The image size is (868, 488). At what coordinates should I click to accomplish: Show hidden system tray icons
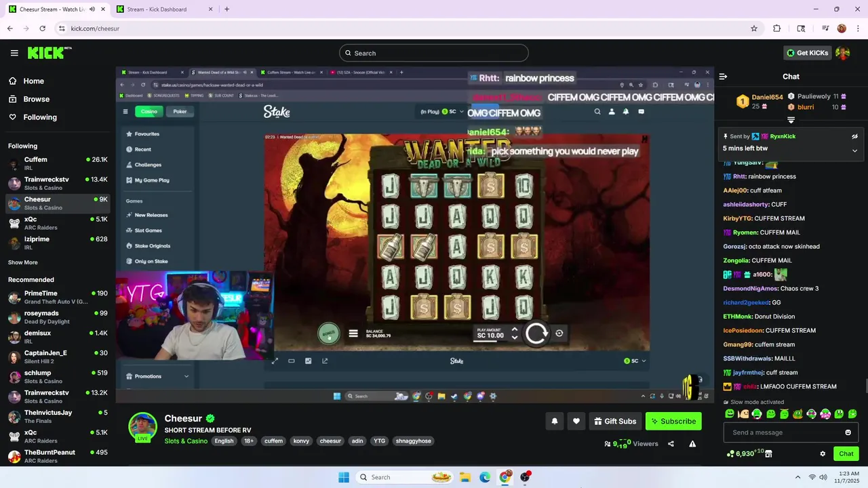point(797,477)
